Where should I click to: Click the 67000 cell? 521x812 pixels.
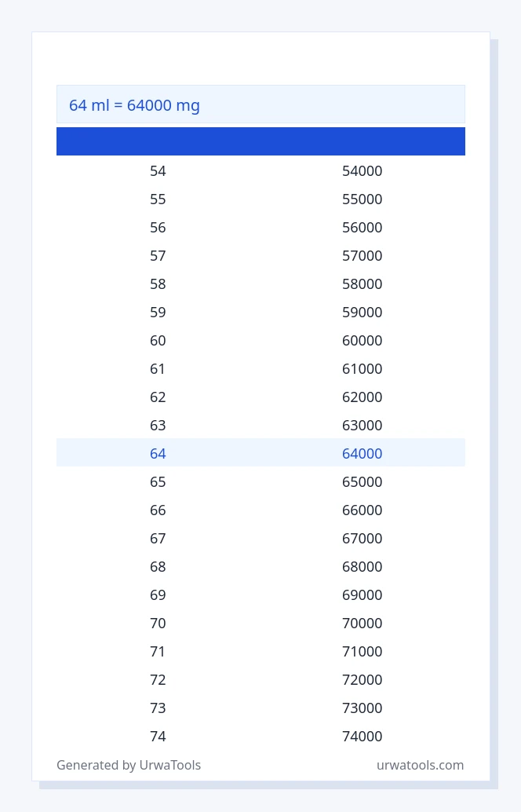click(x=363, y=539)
